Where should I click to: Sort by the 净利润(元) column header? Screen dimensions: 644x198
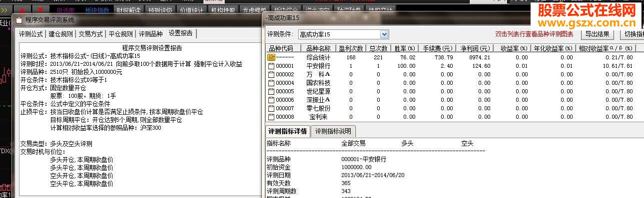pyautogui.click(x=475, y=48)
